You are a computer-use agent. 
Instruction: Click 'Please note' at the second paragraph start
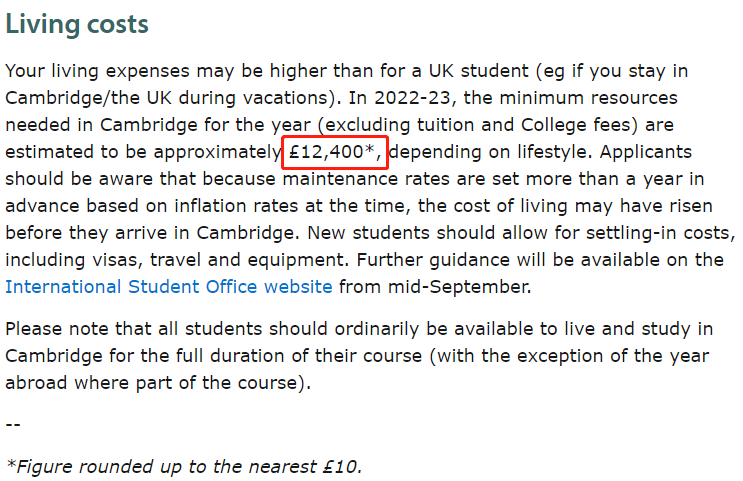tap(52, 330)
